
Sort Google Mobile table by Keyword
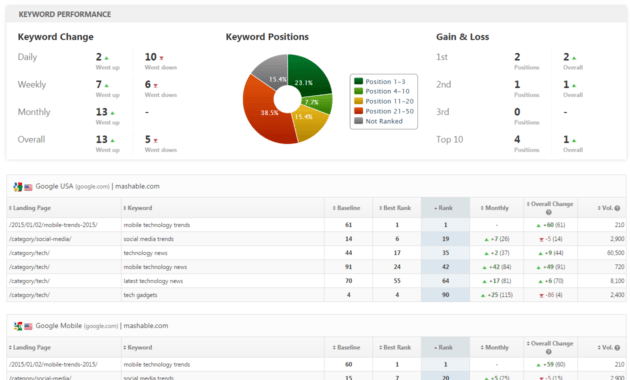pyautogui.click(x=138, y=347)
